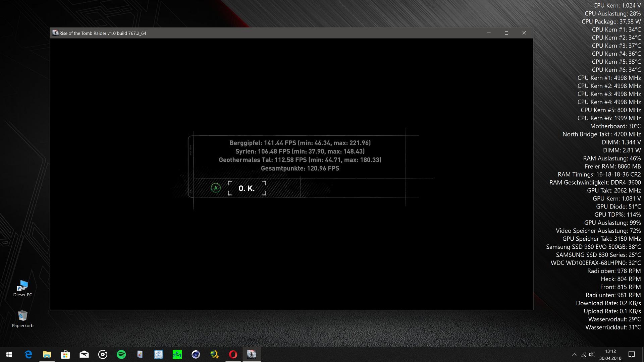Launch Microsoft Edge from taskbar
This screenshot has height=362, width=644.
[x=28, y=354]
